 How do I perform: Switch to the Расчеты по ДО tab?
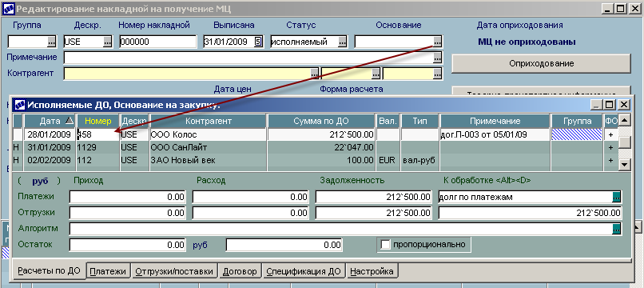pos(49,271)
